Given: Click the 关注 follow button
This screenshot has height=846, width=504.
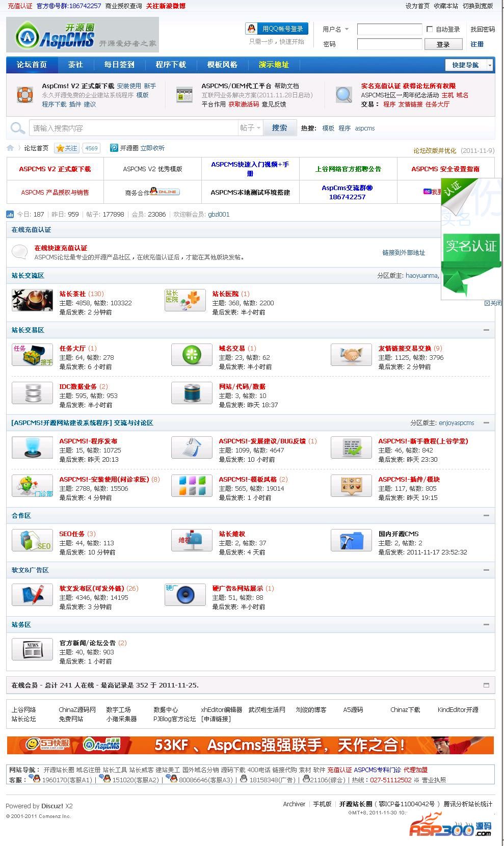Looking at the screenshot, I should (67, 148).
